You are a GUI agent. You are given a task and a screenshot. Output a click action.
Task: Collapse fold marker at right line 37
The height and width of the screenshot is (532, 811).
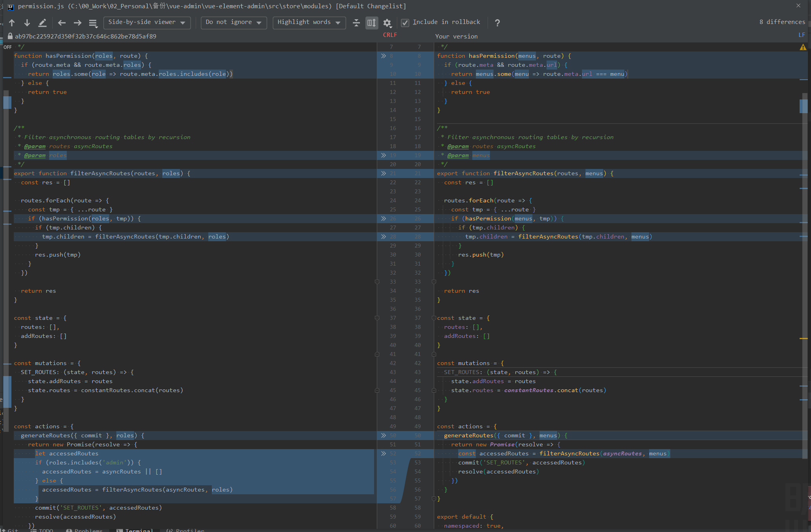[x=434, y=318]
